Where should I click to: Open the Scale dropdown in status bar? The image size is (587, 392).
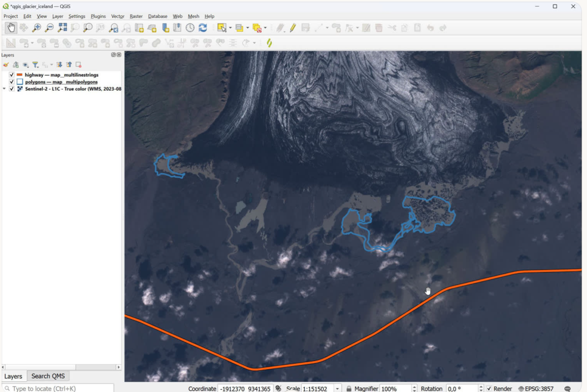338,389
